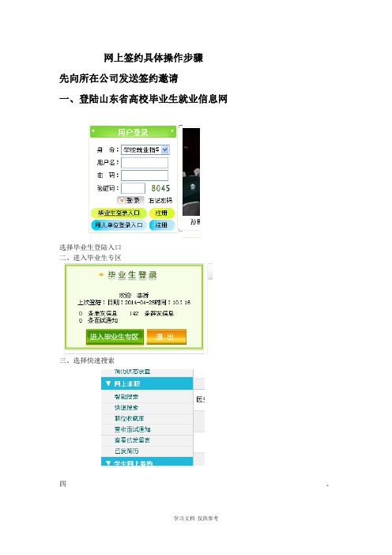
Task: Click the 三、选择快速搜索 text line
Action: coord(87,361)
